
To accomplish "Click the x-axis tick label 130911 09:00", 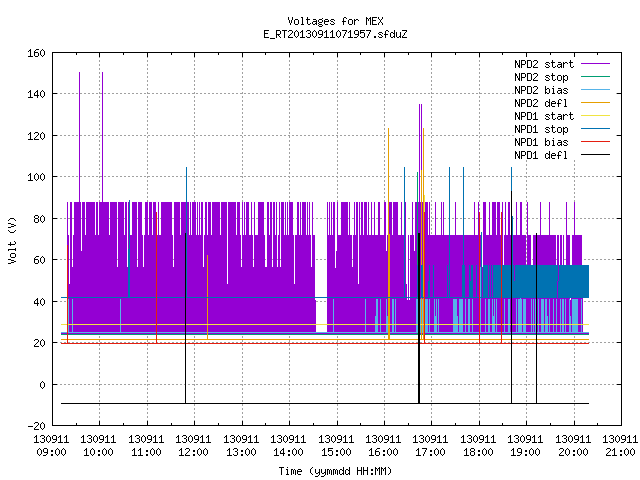I will click(x=51, y=446).
